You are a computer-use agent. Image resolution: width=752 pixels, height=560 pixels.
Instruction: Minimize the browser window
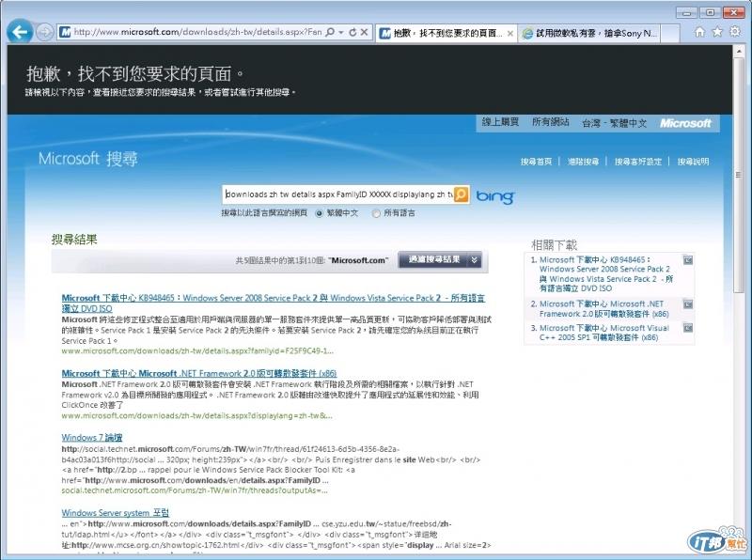(687, 13)
